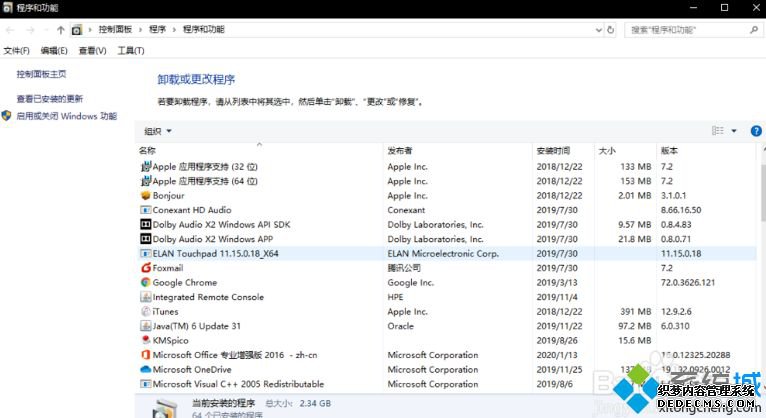Click the Microsoft Office 2016 icon

pyautogui.click(x=146, y=355)
